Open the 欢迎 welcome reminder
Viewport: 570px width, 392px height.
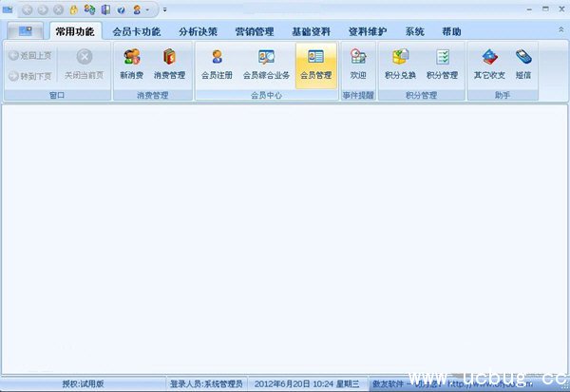[x=358, y=64]
